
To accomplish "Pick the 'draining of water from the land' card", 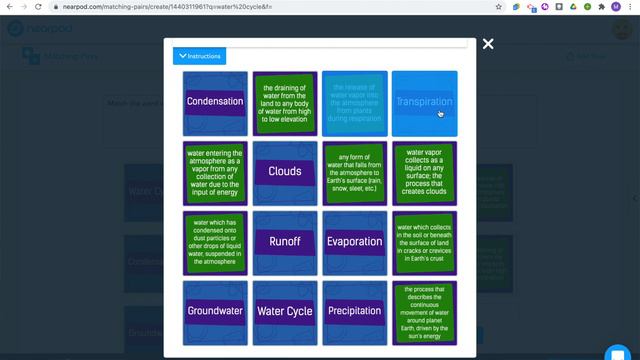I will (285, 103).
